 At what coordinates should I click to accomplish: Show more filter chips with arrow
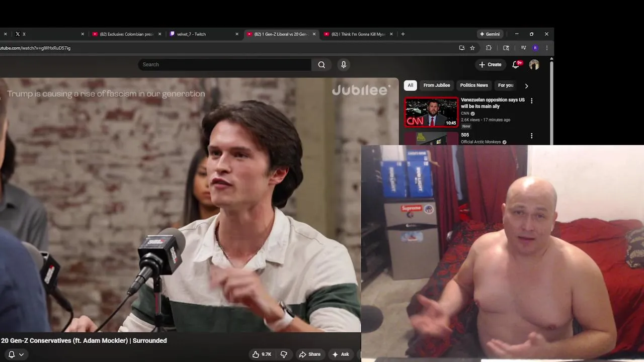(526, 85)
